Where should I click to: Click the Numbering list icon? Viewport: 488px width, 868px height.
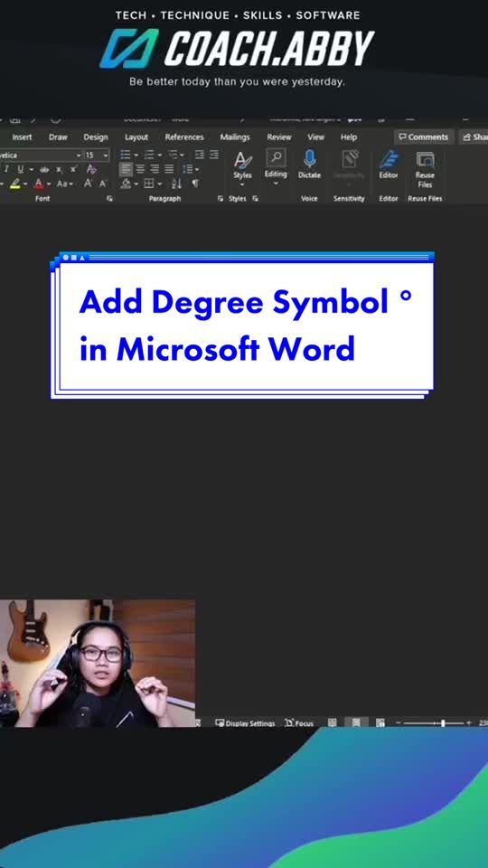[x=149, y=155]
